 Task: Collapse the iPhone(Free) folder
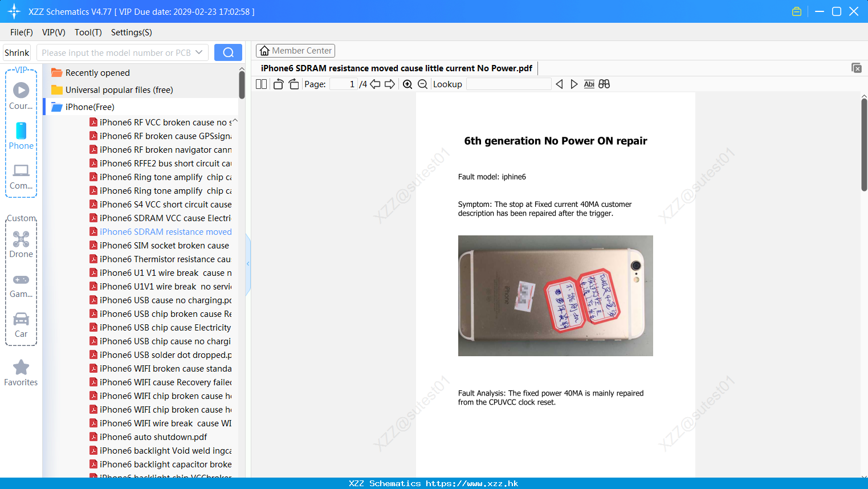pyautogui.click(x=83, y=107)
